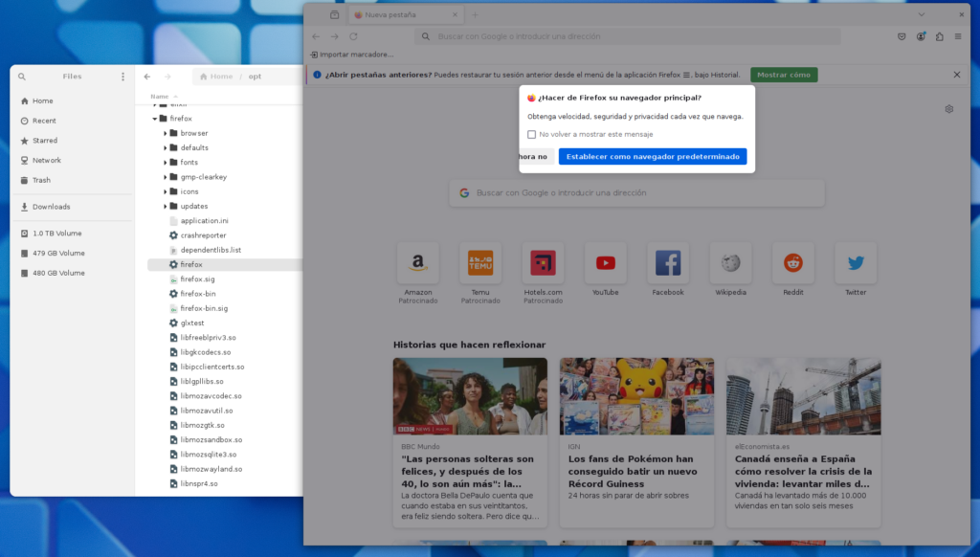Expand the updates folder
The image size is (980, 557).
[x=165, y=206]
